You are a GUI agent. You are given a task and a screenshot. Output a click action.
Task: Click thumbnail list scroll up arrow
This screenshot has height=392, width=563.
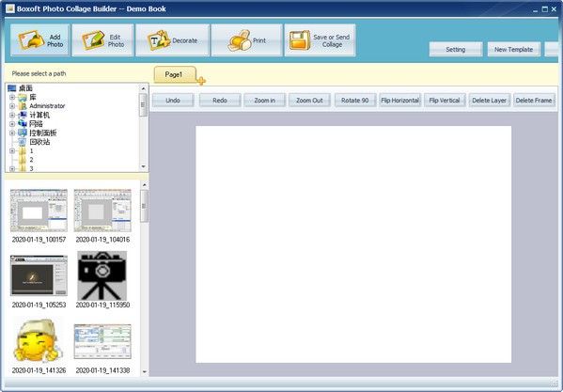pos(145,185)
